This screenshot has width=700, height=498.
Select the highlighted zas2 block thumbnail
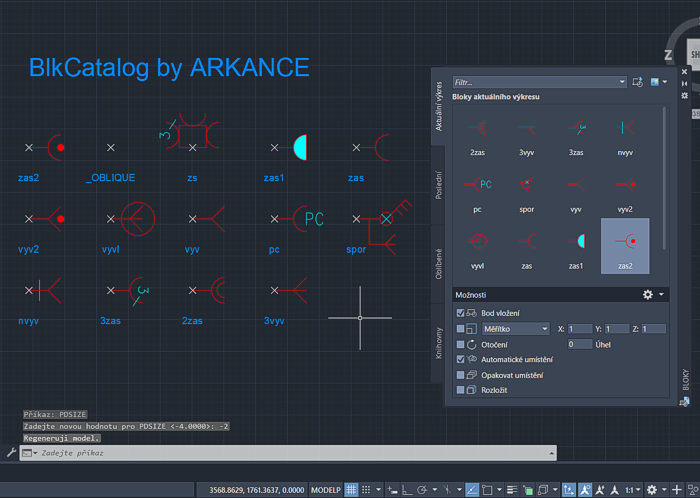coord(625,246)
